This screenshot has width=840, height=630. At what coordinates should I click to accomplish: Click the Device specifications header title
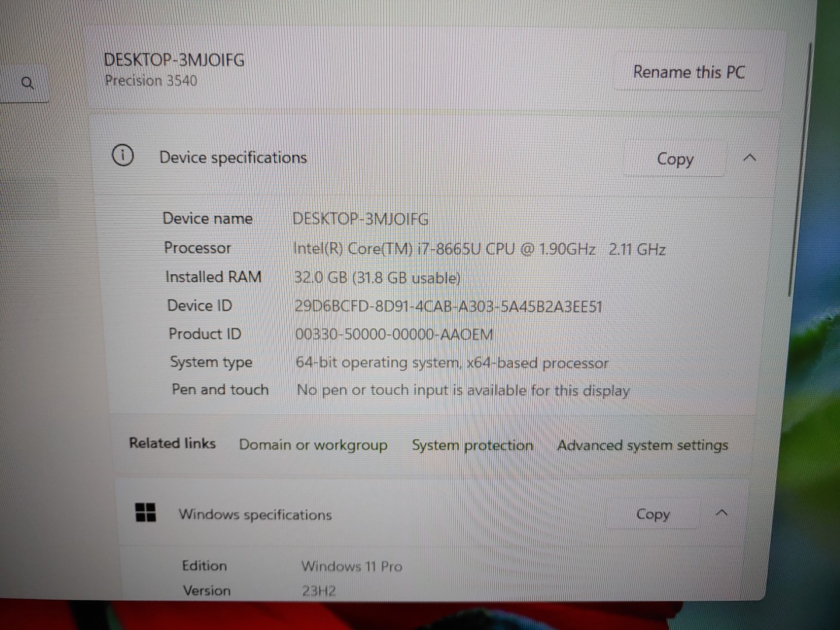pyautogui.click(x=233, y=157)
